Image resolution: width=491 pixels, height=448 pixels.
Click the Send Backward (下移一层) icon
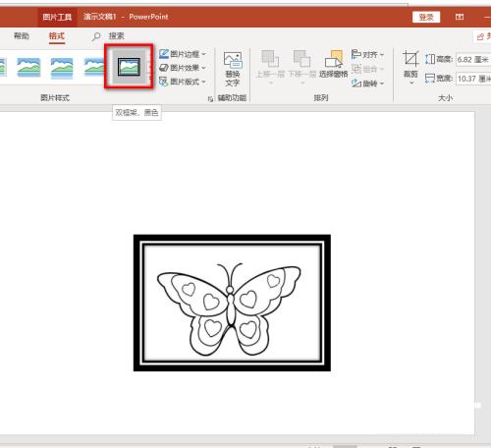tap(301, 65)
